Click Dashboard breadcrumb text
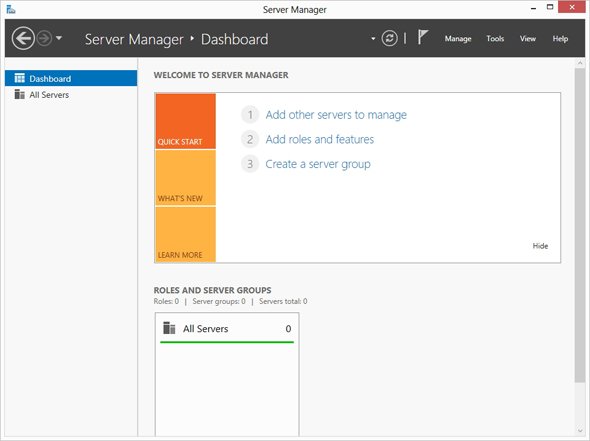 coord(234,39)
